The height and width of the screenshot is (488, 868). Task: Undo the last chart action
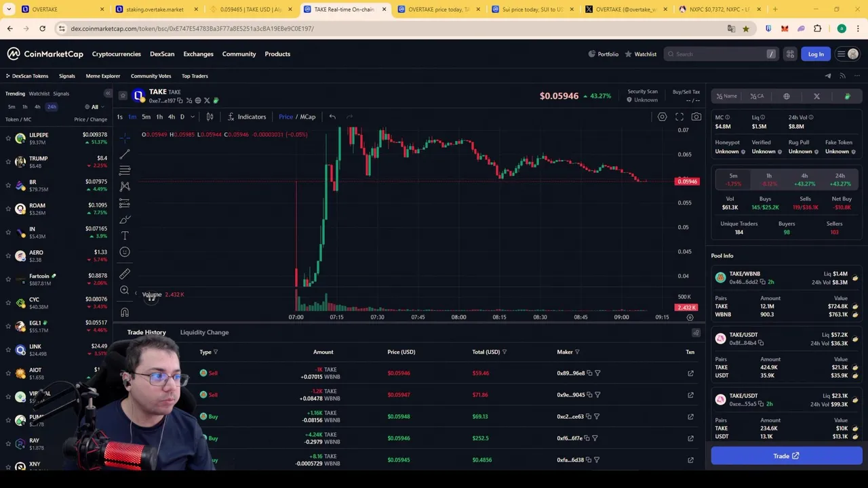pos(332,117)
